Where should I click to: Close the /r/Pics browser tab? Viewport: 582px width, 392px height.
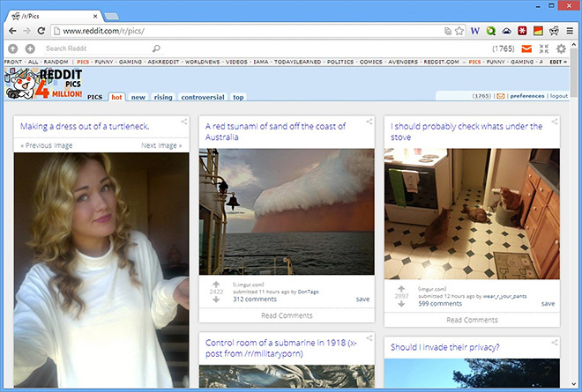95,16
